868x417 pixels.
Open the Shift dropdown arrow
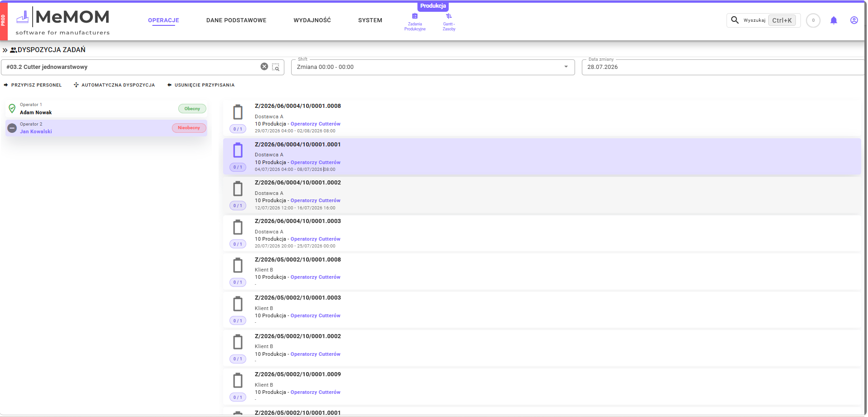(566, 67)
